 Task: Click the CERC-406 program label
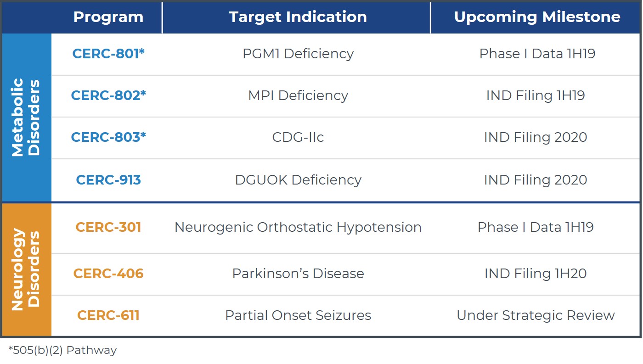pyautogui.click(x=108, y=274)
